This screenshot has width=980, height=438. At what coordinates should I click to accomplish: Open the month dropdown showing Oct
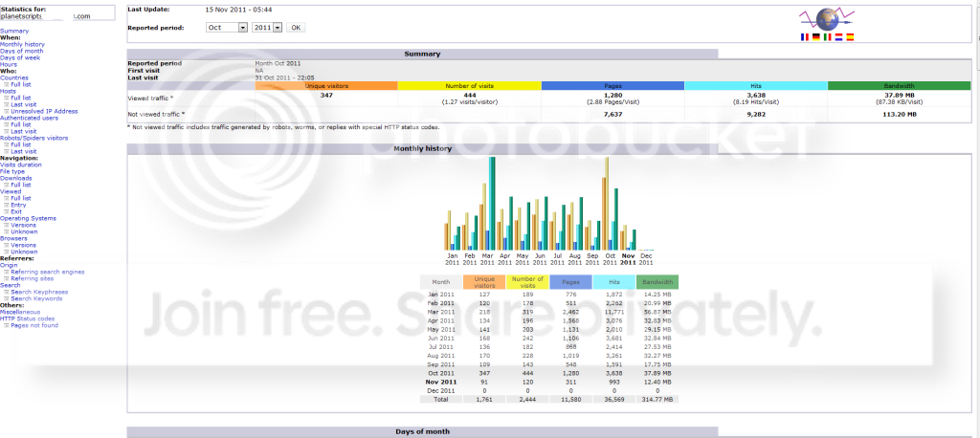pyautogui.click(x=227, y=28)
